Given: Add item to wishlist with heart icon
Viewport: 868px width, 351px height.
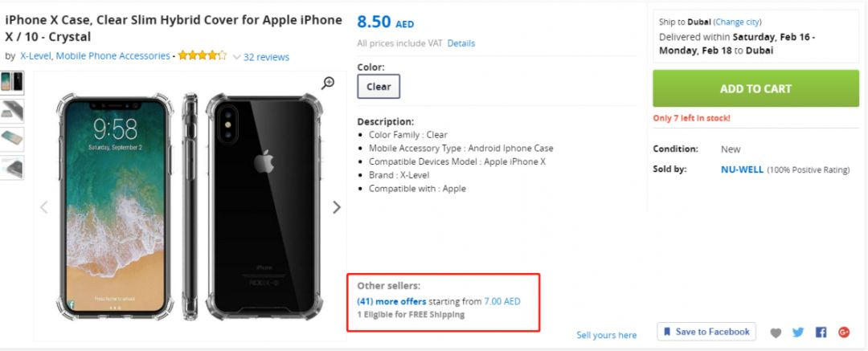Looking at the screenshot, I should tap(776, 333).
